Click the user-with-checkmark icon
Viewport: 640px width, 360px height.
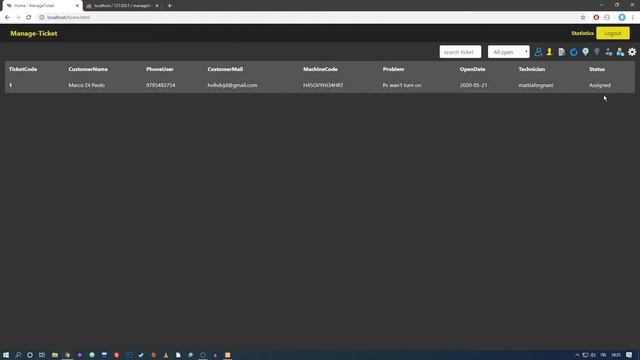(620, 52)
